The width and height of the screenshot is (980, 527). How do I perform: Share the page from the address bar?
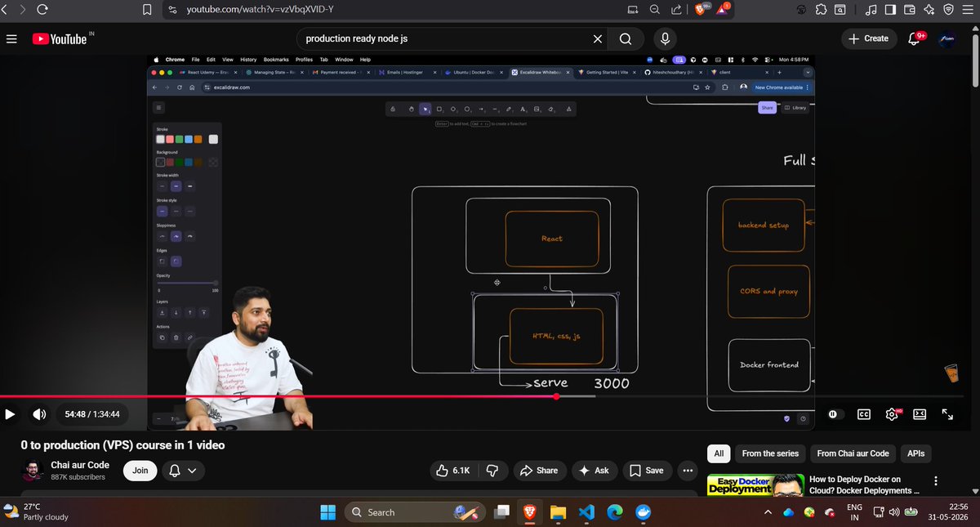click(x=676, y=9)
